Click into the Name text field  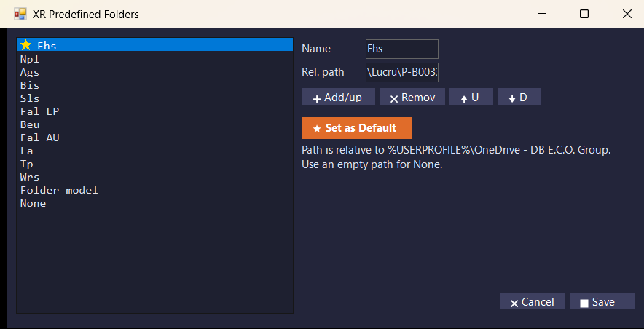pyautogui.click(x=401, y=49)
